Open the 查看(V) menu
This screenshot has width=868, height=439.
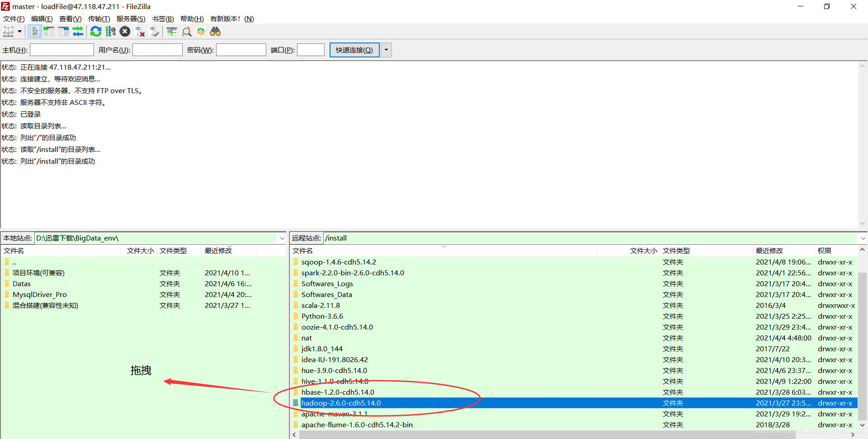(70, 19)
